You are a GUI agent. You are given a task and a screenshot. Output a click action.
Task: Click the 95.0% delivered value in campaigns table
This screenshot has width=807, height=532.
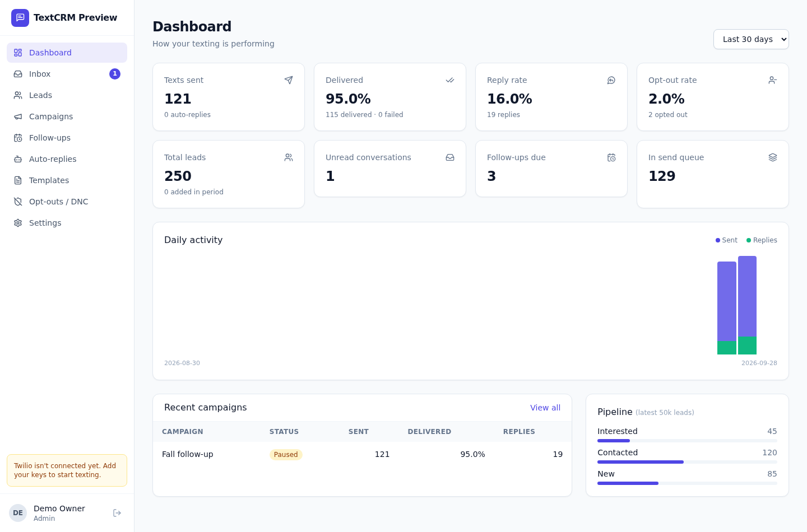(473, 454)
